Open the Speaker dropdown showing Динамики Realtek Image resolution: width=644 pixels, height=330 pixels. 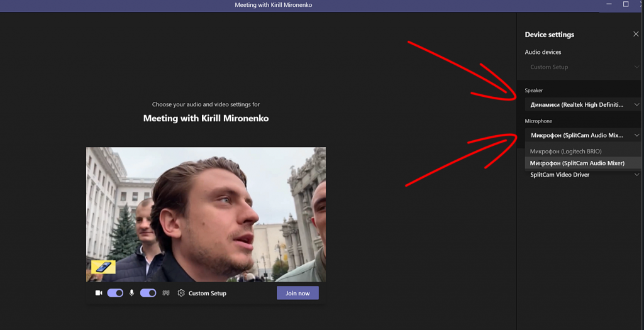582,105
